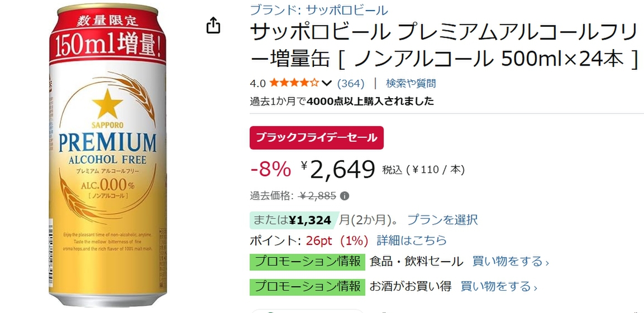Click the highlighted または¥1,324 monthly payment
This screenshot has width=644, height=313.
tap(293, 220)
